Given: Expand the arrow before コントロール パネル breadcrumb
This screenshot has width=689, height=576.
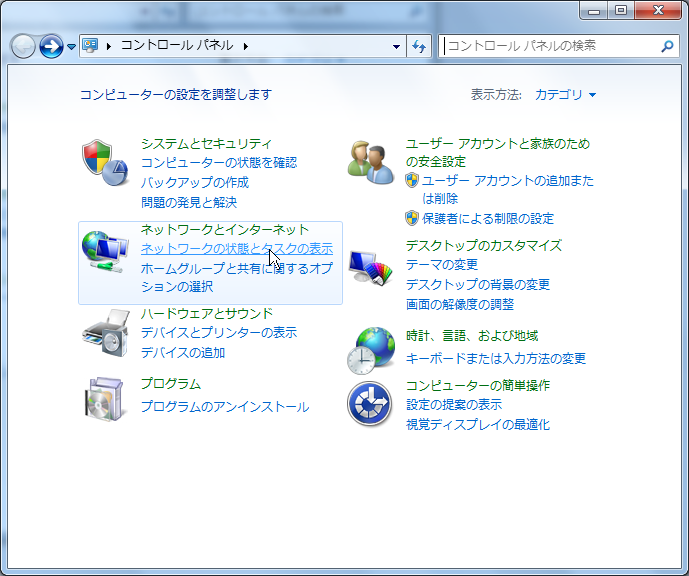Looking at the screenshot, I should pyautogui.click(x=109, y=46).
